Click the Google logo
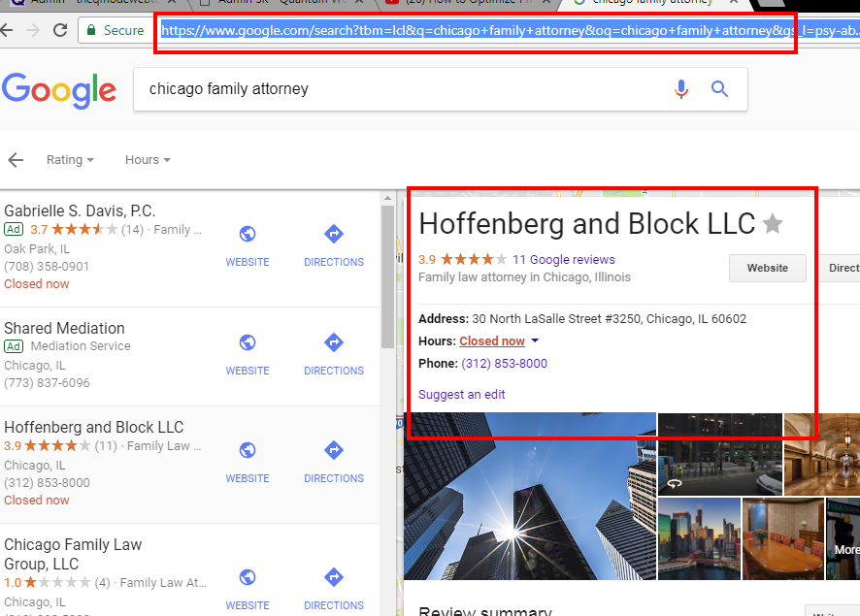 click(x=59, y=90)
